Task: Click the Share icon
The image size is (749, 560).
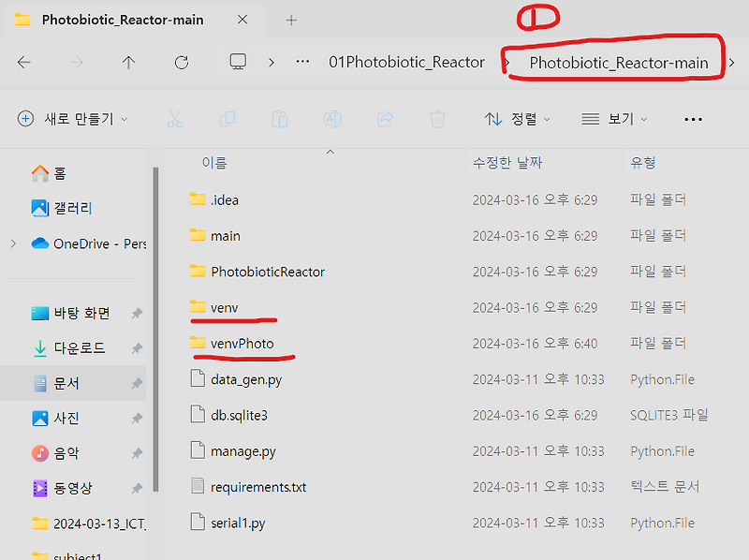Action: (x=385, y=119)
